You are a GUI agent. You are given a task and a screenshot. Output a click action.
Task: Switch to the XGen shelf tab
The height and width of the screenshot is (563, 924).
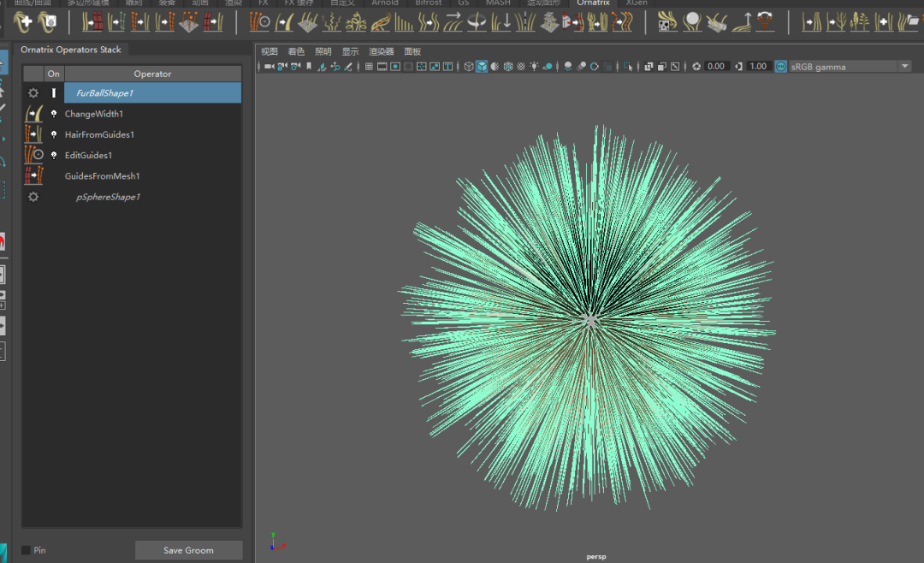tap(637, 3)
